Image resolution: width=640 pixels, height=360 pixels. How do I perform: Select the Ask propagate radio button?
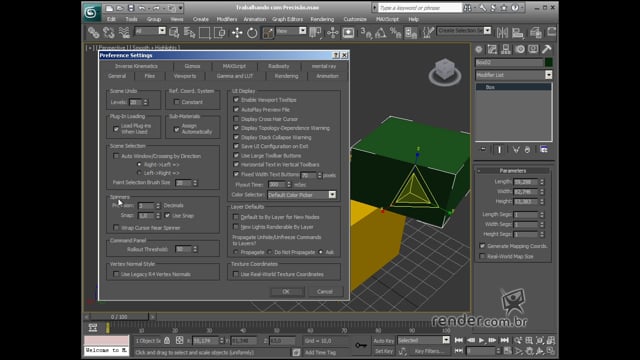click(x=321, y=252)
